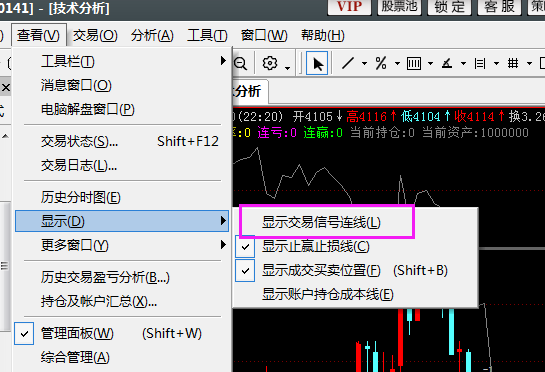Open 交易状态(S)... from menu
This screenshot has width=545, height=372.
122,141
